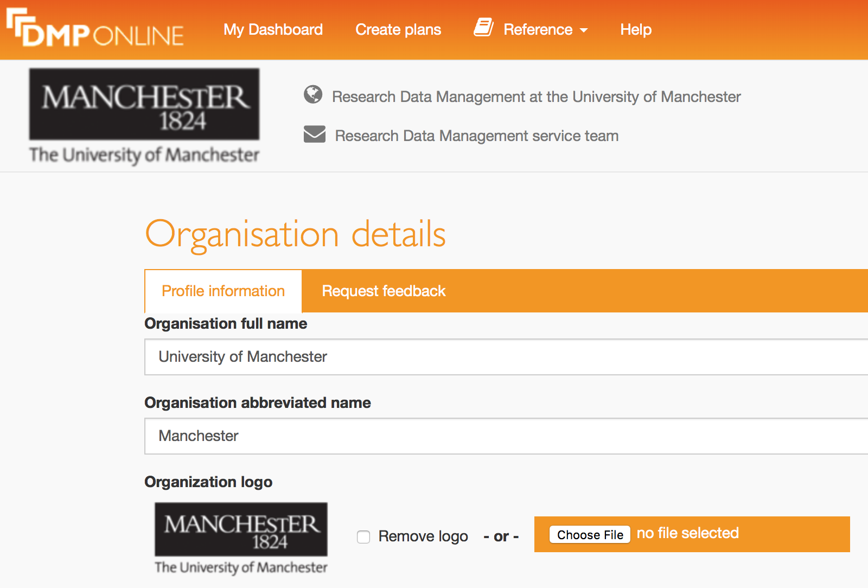Click the envelope icon for service team
Image resolution: width=868 pixels, height=588 pixels.
coord(315,134)
